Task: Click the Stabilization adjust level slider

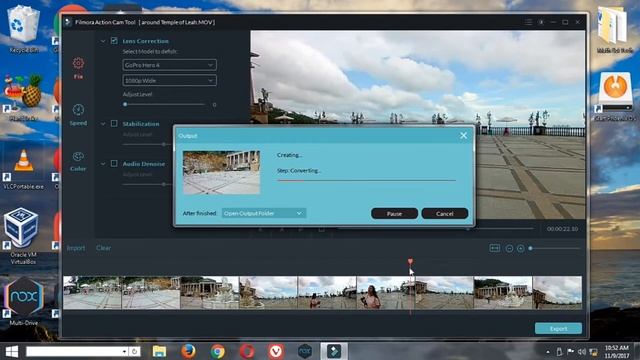Action: [x=147, y=144]
